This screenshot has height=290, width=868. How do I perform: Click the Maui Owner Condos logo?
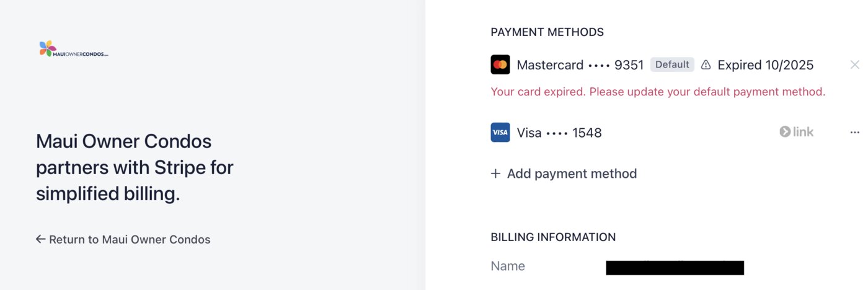click(73, 49)
